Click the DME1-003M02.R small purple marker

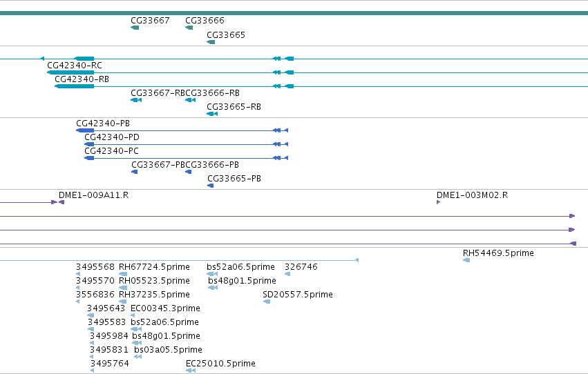click(438, 202)
